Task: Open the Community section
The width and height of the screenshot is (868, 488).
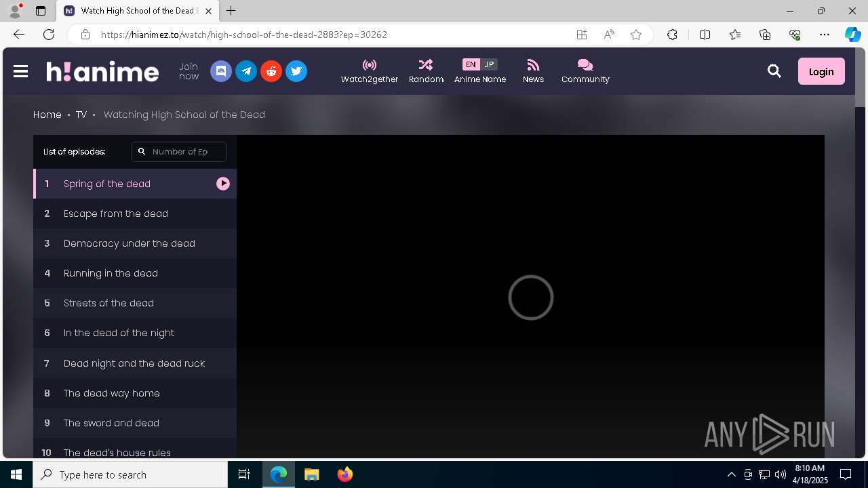Action: tap(585, 71)
